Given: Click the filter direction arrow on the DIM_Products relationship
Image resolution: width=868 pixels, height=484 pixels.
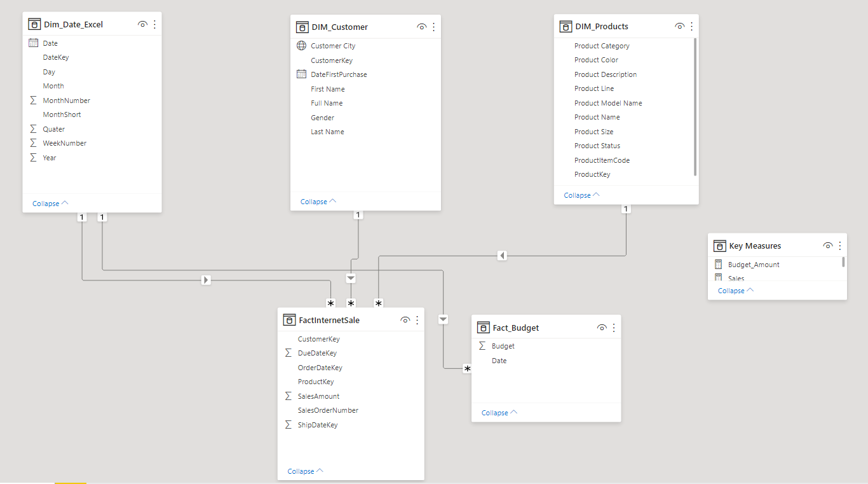Looking at the screenshot, I should click(x=502, y=256).
